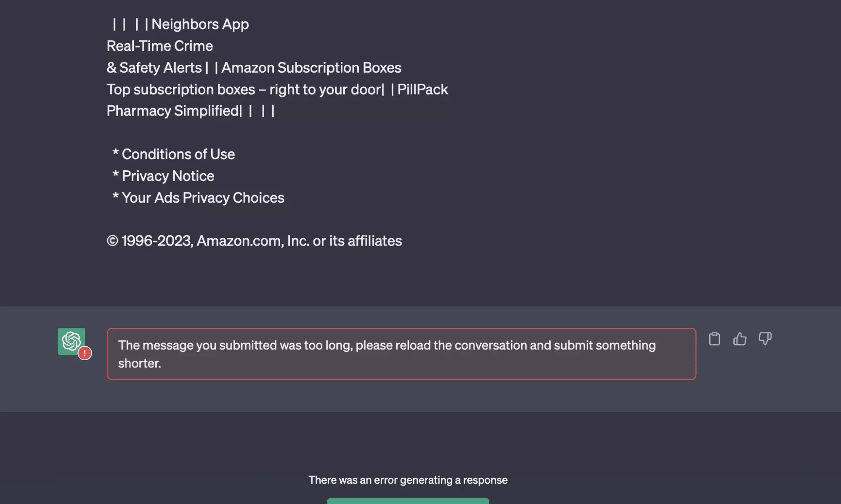The height and width of the screenshot is (504, 841).
Task: Click the green button at the bottom
Action: click(407, 501)
